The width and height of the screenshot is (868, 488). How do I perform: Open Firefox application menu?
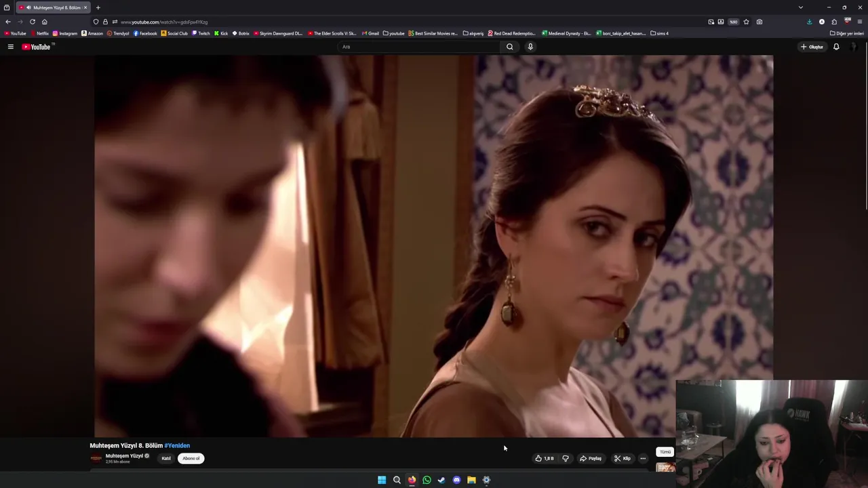860,22
